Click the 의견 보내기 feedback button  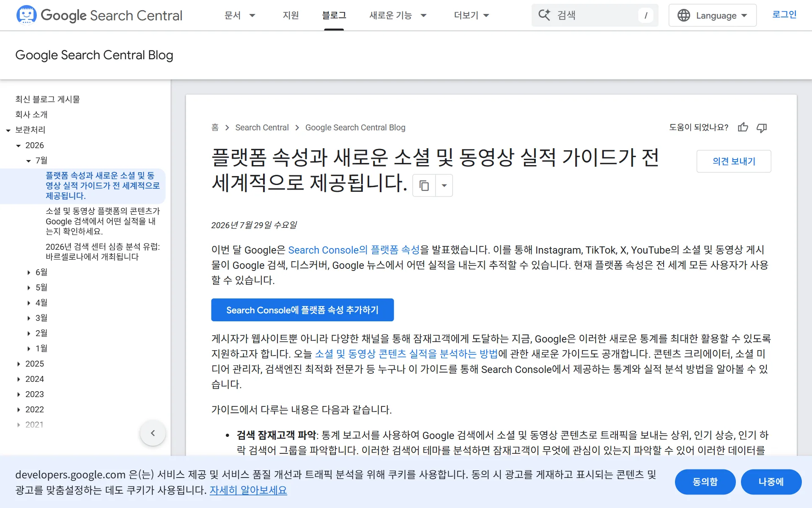pyautogui.click(x=734, y=161)
